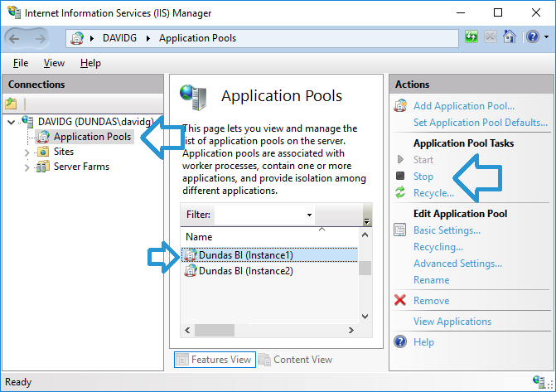
Task: Click the Remove action link
Action: [431, 301]
